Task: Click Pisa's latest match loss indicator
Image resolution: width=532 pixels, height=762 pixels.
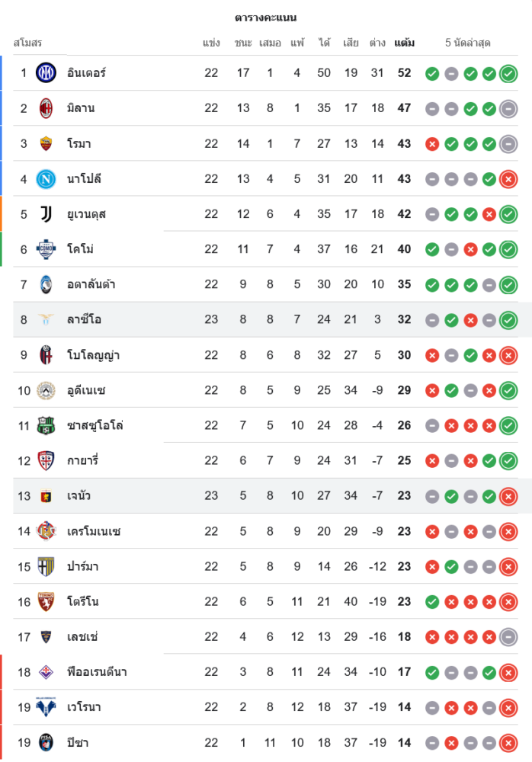Action: click(x=508, y=742)
